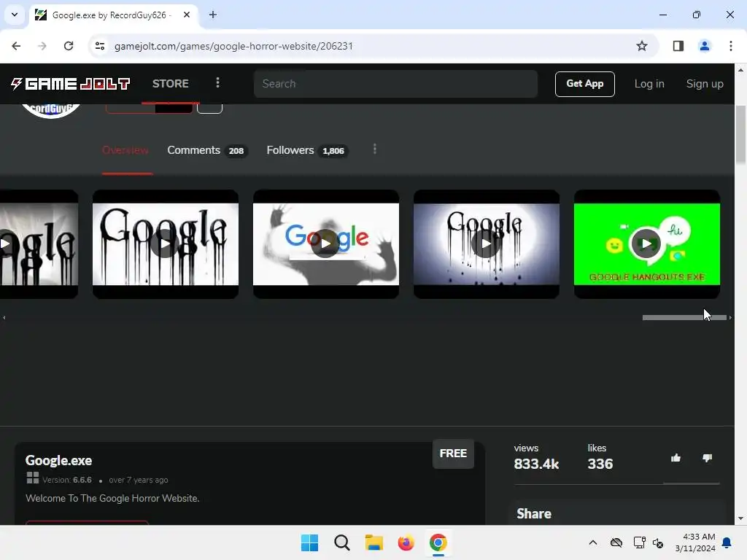
Task: Bookmark this page with the star icon
Action: (x=642, y=46)
